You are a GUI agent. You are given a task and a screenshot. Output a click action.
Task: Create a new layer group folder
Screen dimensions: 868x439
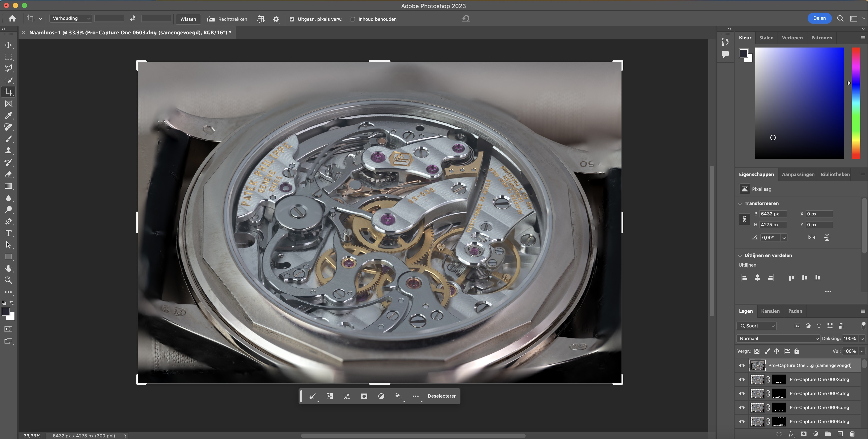click(828, 434)
